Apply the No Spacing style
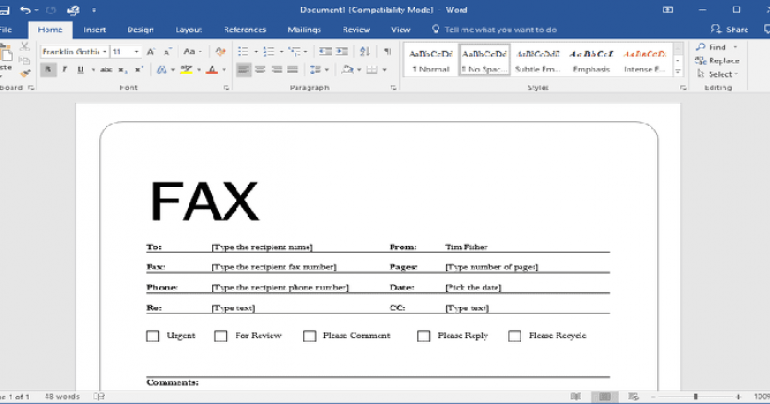The width and height of the screenshot is (770, 404). 484,60
